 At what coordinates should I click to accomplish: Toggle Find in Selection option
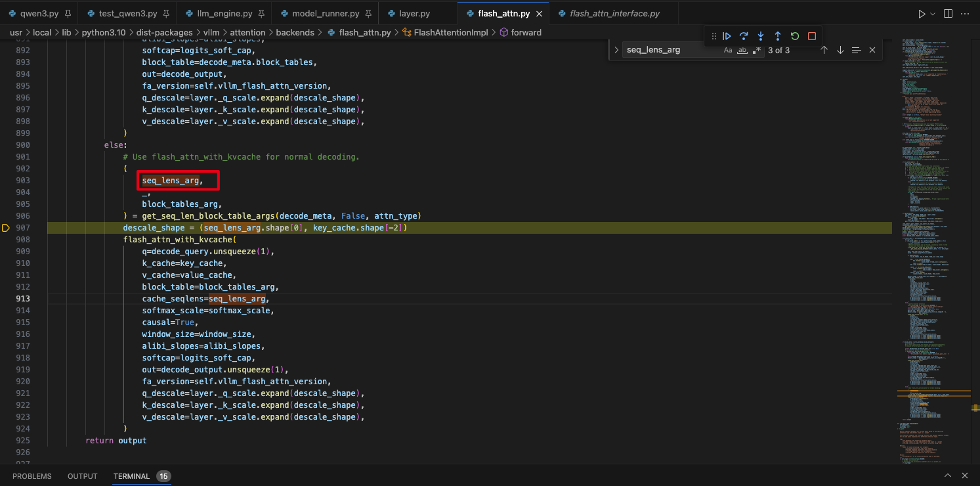click(856, 50)
